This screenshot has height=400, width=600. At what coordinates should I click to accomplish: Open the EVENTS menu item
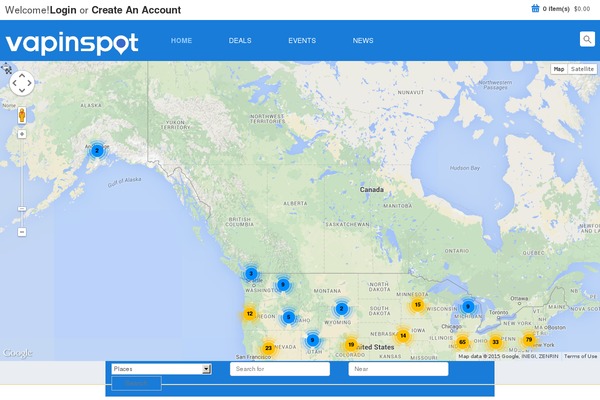click(302, 41)
